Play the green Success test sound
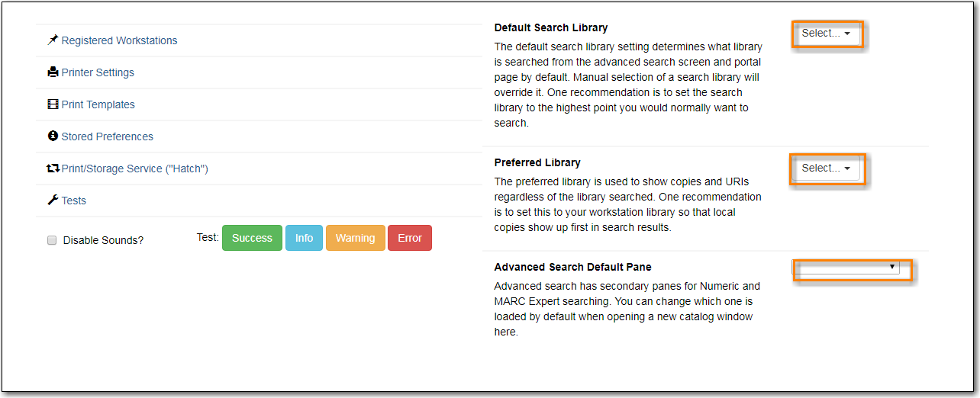Image resolution: width=980 pixels, height=398 pixels. 252,238
